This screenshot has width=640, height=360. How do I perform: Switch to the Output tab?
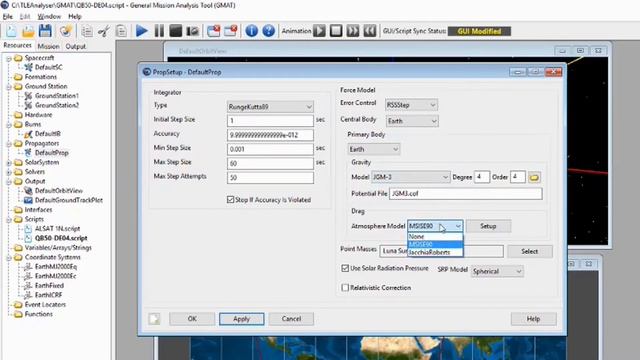tap(76, 46)
